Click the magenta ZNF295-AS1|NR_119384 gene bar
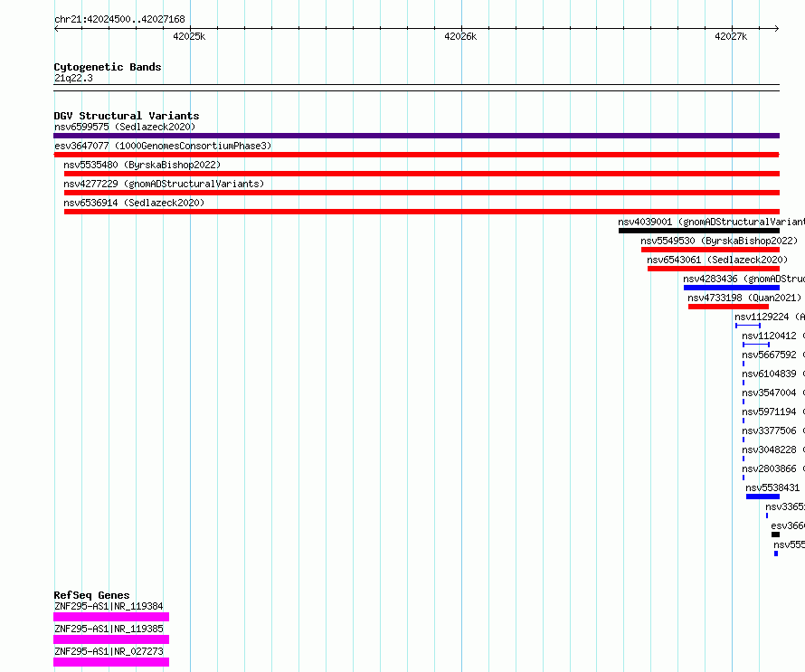Screen dimensions: 805x672 pyautogui.click(x=111, y=617)
